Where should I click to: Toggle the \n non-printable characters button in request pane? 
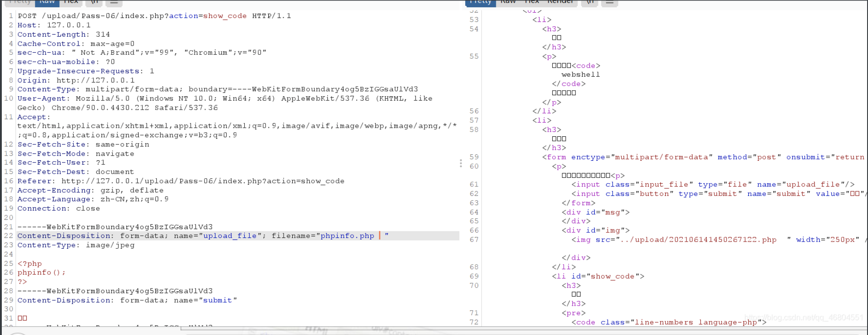(x=94, y=2)
